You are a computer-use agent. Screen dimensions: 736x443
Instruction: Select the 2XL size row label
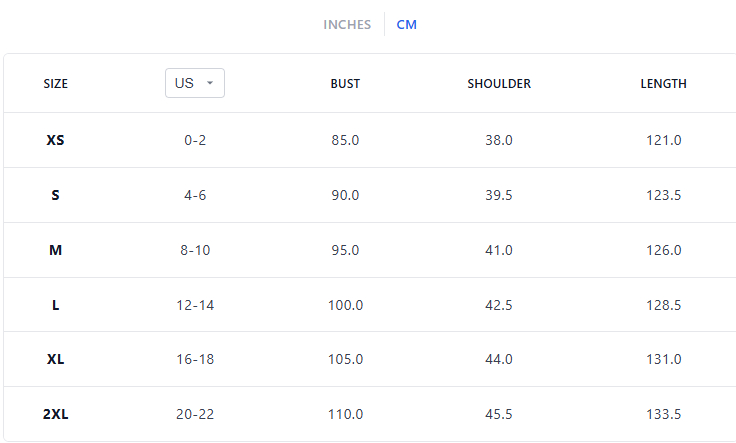tap(56, 414)
